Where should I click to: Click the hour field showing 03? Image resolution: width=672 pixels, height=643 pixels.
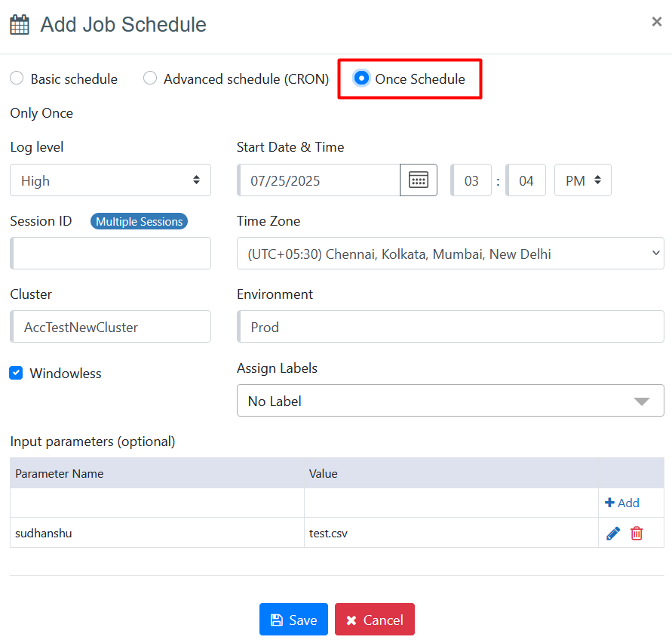click(471, 180)
